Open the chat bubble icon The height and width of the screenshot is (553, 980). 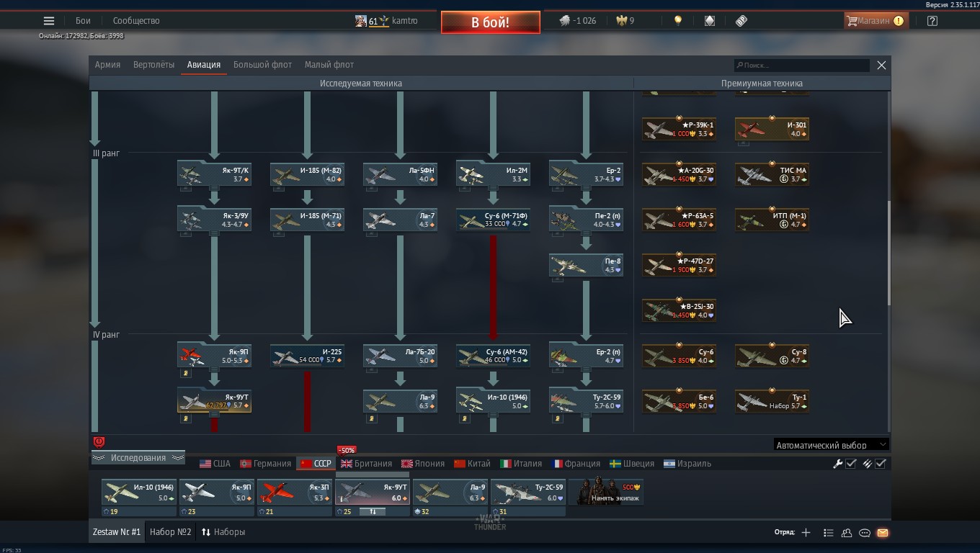click(x=865, y=533)
